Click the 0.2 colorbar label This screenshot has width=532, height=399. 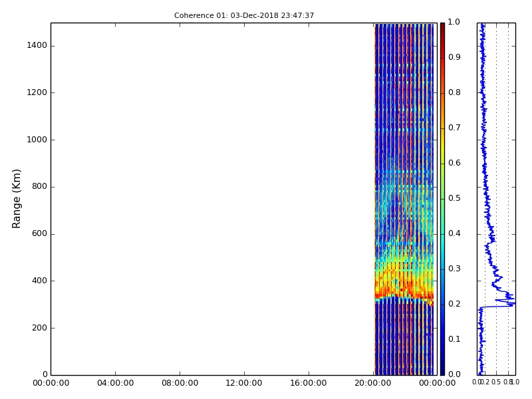(x=454, y=304)
